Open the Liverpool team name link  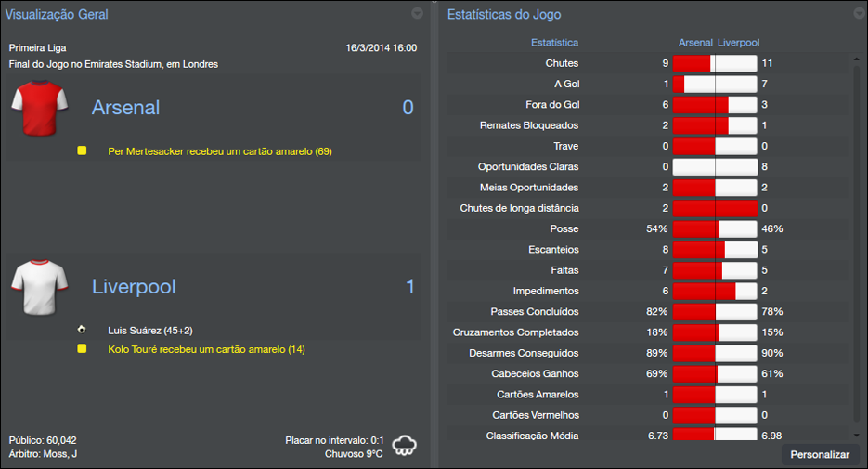pyautogui.click(x=134, y=287)
